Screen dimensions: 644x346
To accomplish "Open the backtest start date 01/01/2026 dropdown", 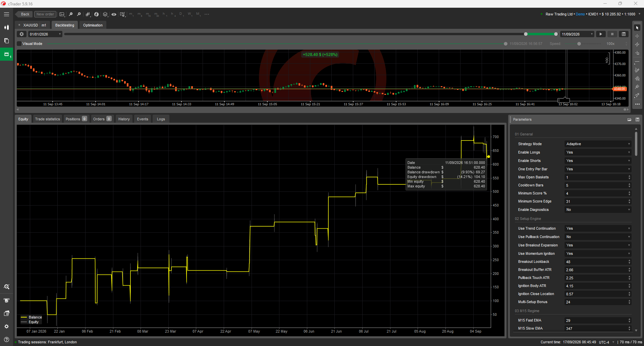I will pyautogui.click(x=45, y=34).
